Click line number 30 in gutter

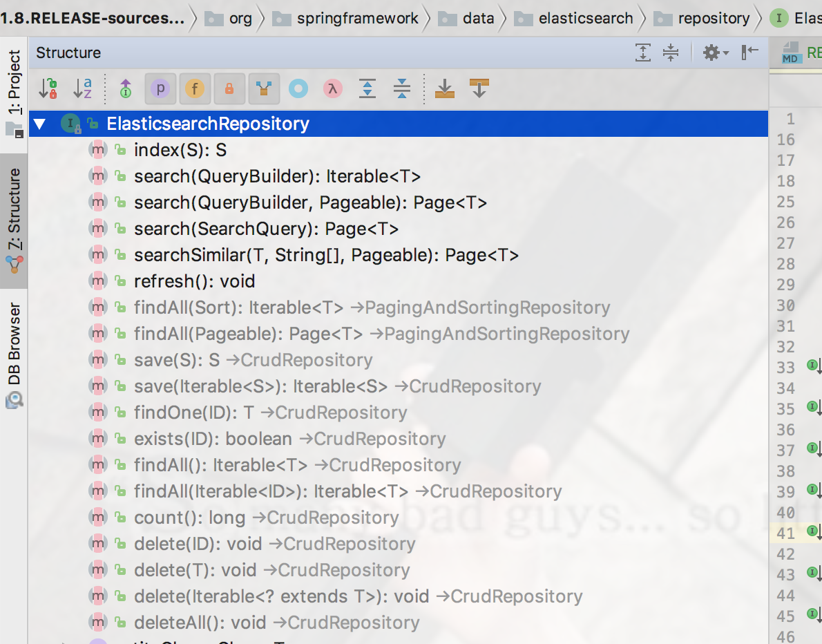pos(785,305)
